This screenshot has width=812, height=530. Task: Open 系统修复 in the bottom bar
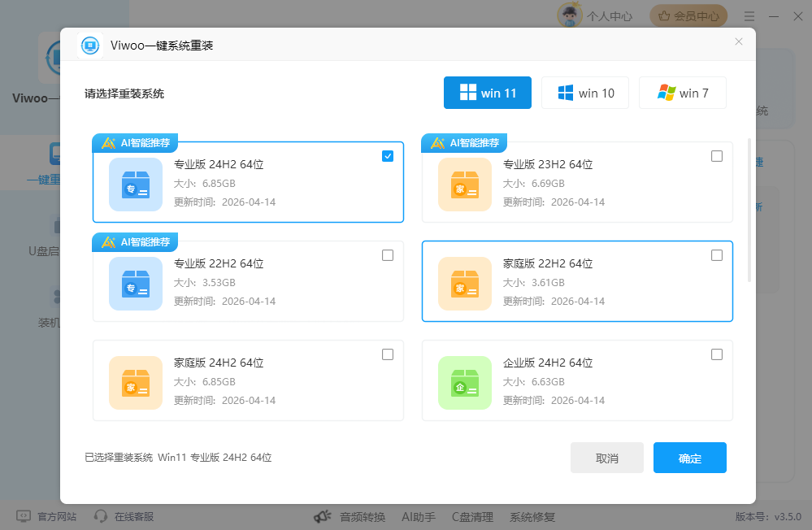(532, 517)
